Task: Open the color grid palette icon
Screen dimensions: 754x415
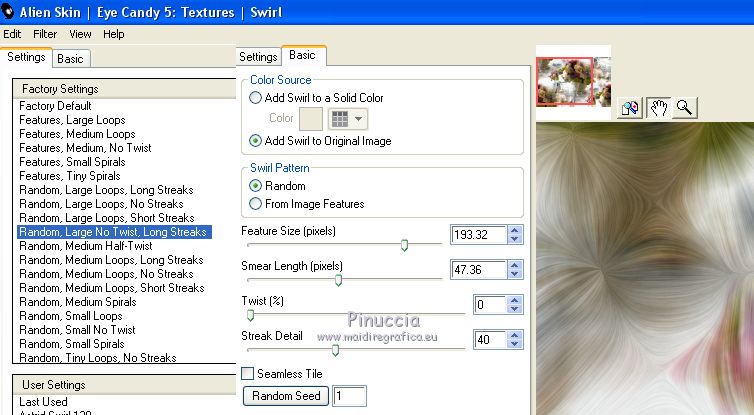Action: (x=340, y=119)
